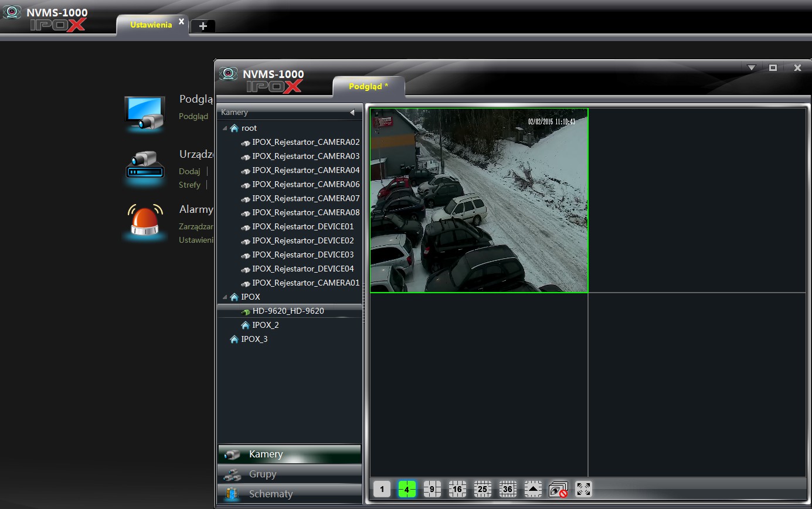Click the camera icon beside DEVICE01
This screenshot has width=812, height=509.
(x=246, y=227)
